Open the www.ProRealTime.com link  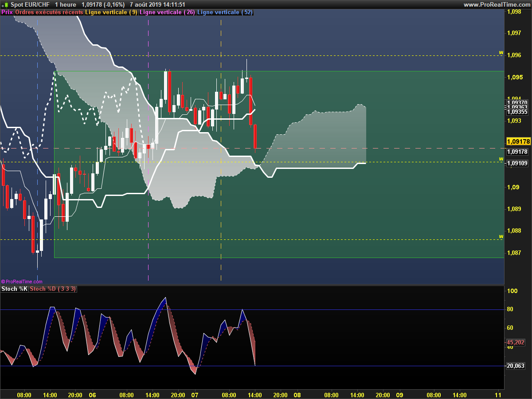497,4
